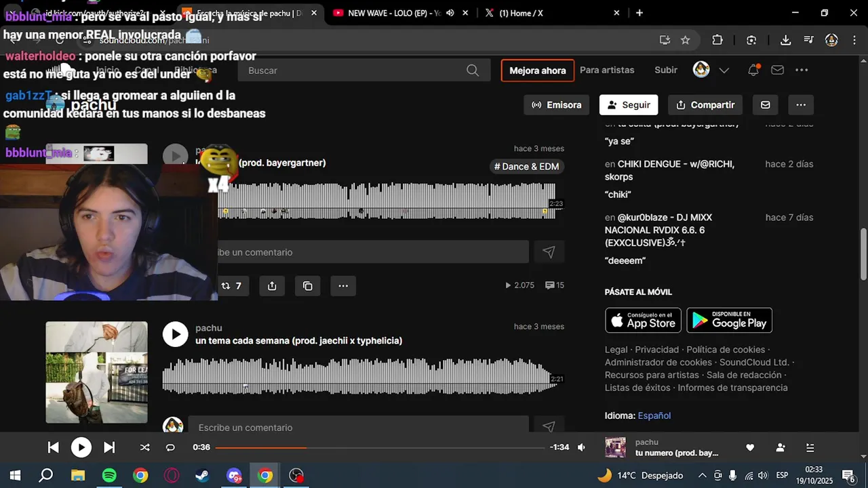868x488 pixels.
Task: Toggle shuffle in the SoundCloud player
Action: click(x=144, y=447)
